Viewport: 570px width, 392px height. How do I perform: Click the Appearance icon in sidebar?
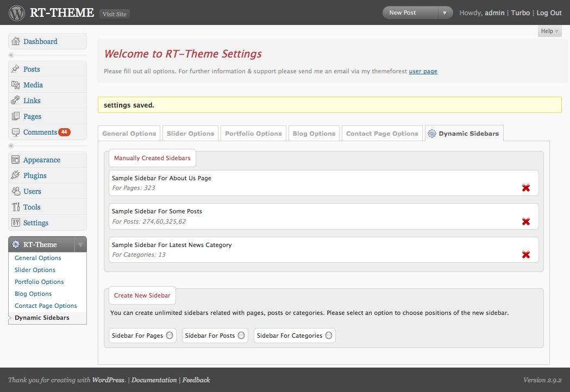(x=15, y=160)
